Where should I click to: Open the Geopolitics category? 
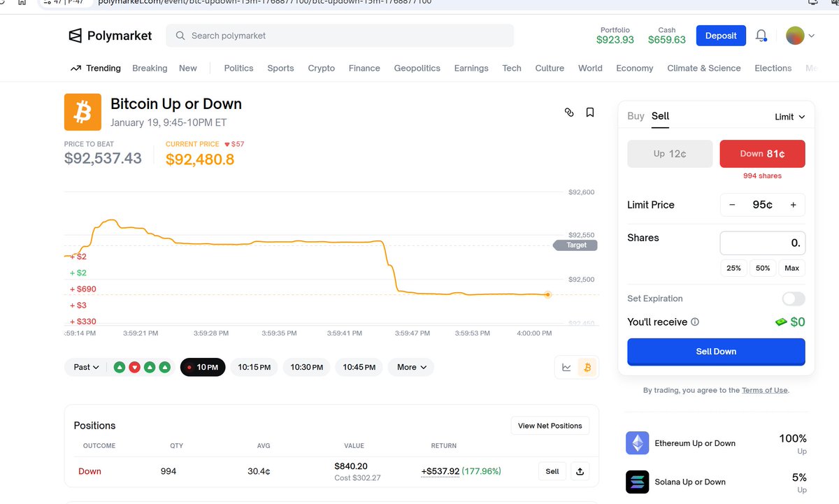tap(417, 69)
